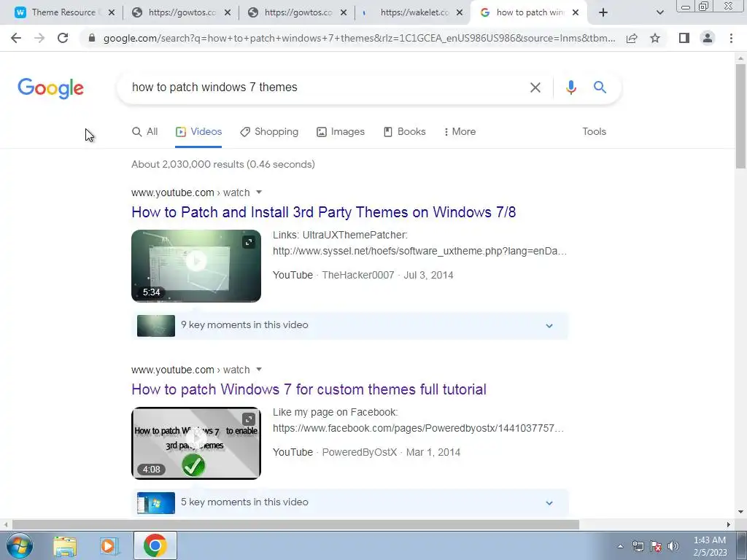
Task: Expand 9 key moments in this video
Action: coord(349,326)
